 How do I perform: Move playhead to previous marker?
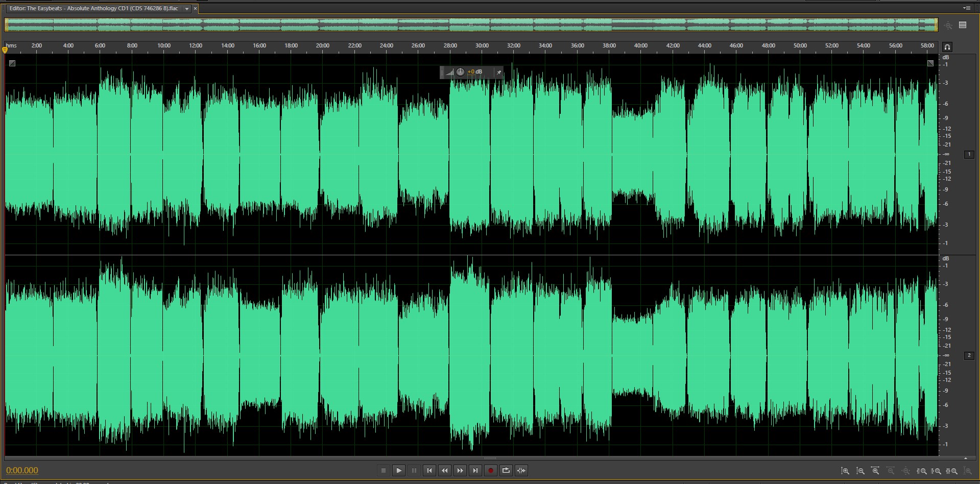(x=429, y=470)
